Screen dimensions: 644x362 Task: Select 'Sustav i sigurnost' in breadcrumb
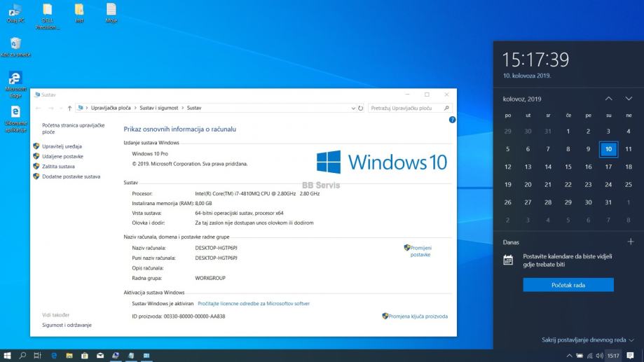click(x=159, y=108)
